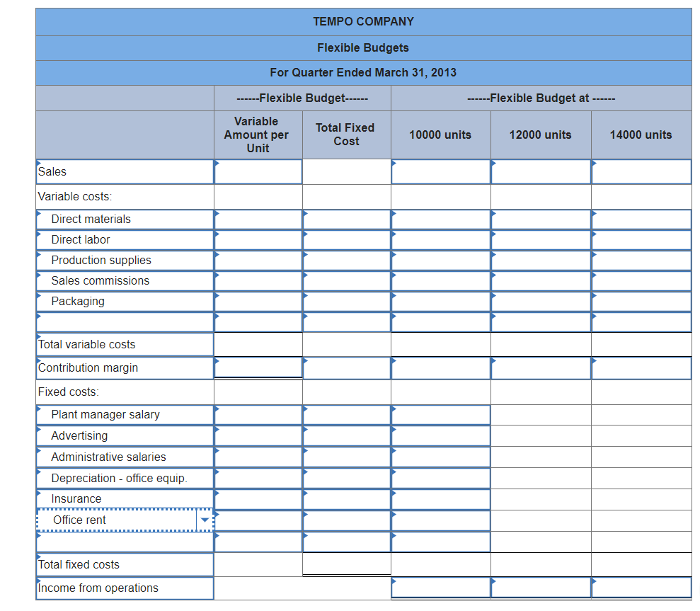Viewport: 700px width, 611px height.
Task: Select the Direct materials per-unit cost cell
Action: tap(258, 219)
